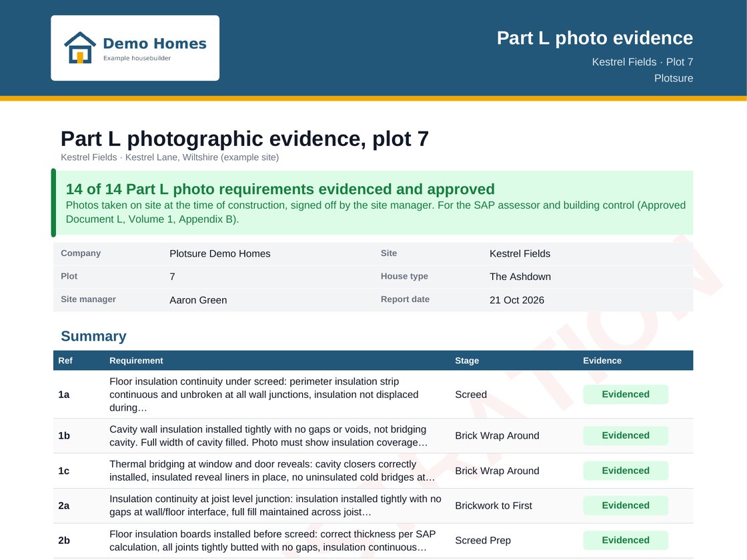Click the 'Demo Homes' logo text
Screen dimensions: 747x560
[x=155, y=44]
